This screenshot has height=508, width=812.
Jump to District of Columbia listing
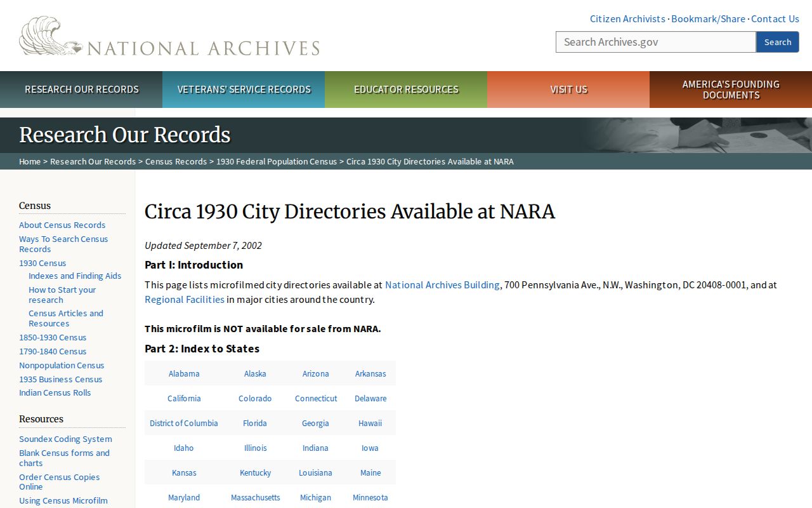(184, 423)
